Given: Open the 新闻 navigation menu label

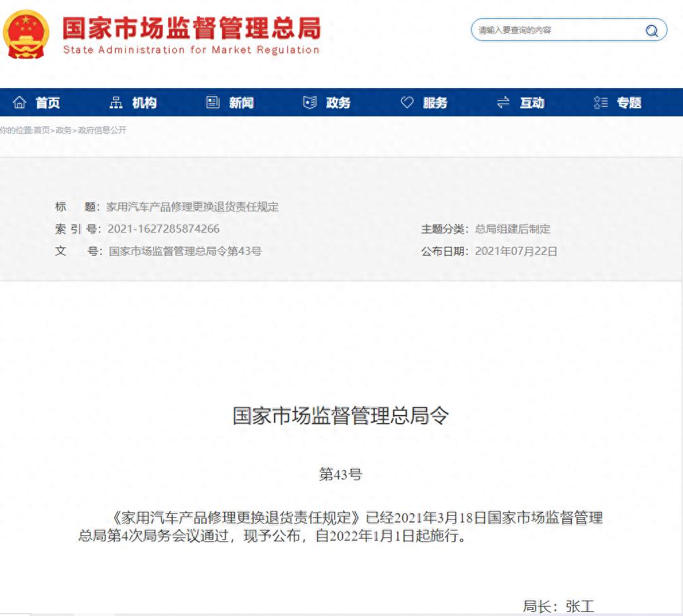Looking at the screenshot, I should [x=242, y=103].
